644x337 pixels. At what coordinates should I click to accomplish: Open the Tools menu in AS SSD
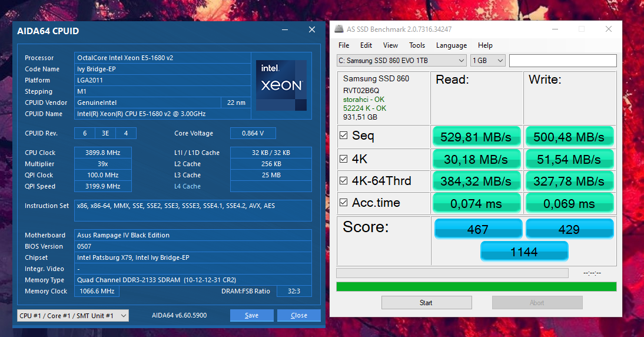417,45
